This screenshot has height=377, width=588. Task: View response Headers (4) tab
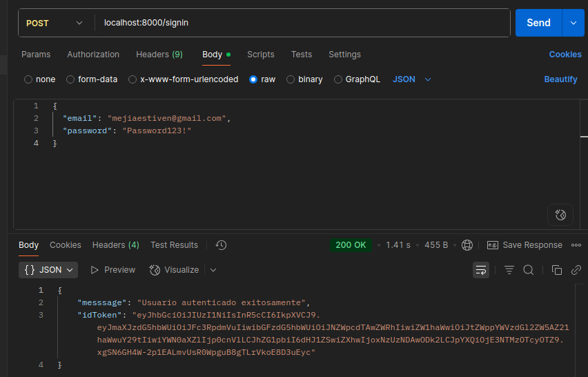click(x=116, y=245)
